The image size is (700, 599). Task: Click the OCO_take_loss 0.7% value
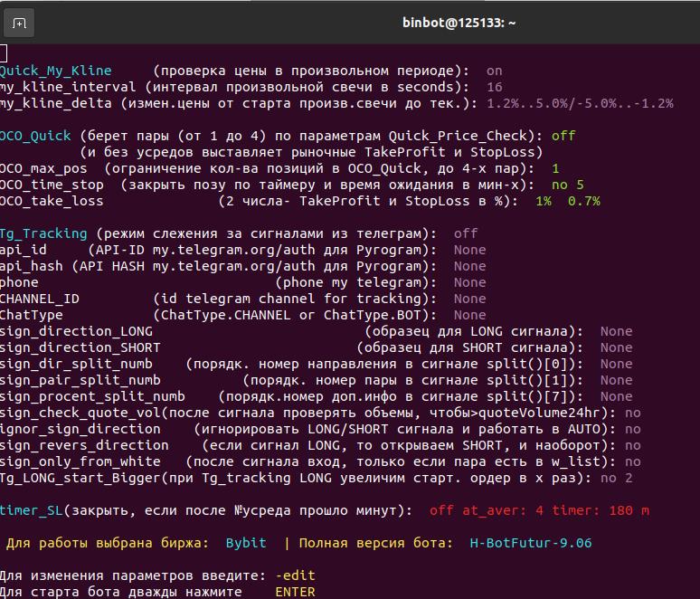584,201
